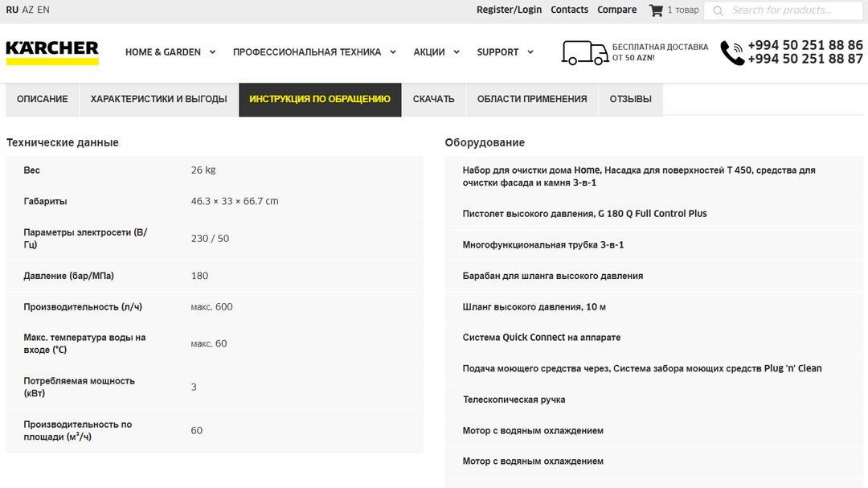Switch language to EN

43,10
